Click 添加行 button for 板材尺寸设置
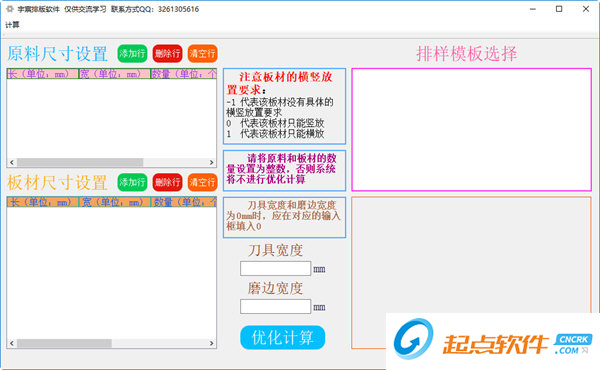Image resolution: width=600 pixels, height=370 pixels. [x=132, y=182]
